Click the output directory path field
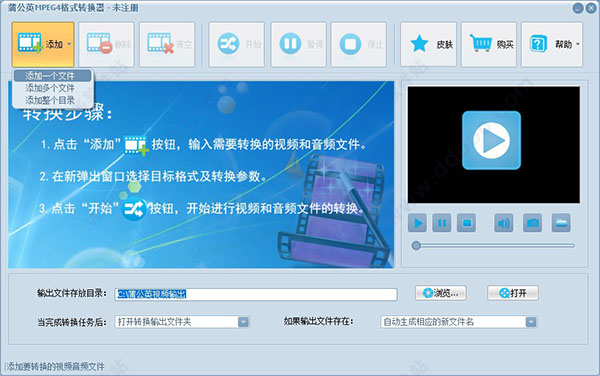Image resolution: width=600 pixels, height=376 pixels. pos(256,294)
